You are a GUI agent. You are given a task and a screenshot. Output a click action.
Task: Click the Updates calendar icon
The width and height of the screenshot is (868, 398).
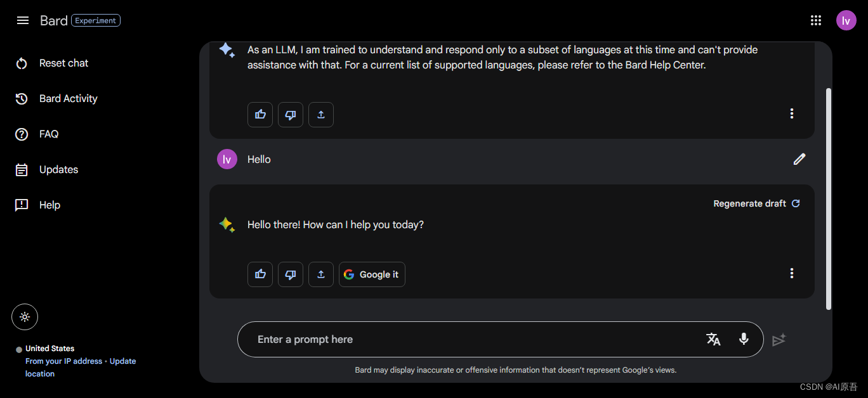[22, 170]
